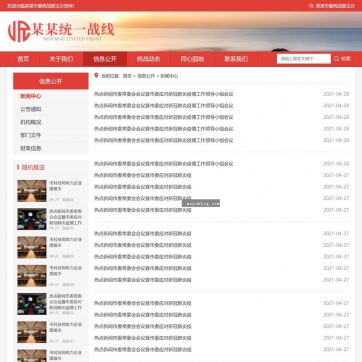The image size is (362, 362).
Task: Click 信息公开 in the breadcrumb trail
Action: pos(146,76)
